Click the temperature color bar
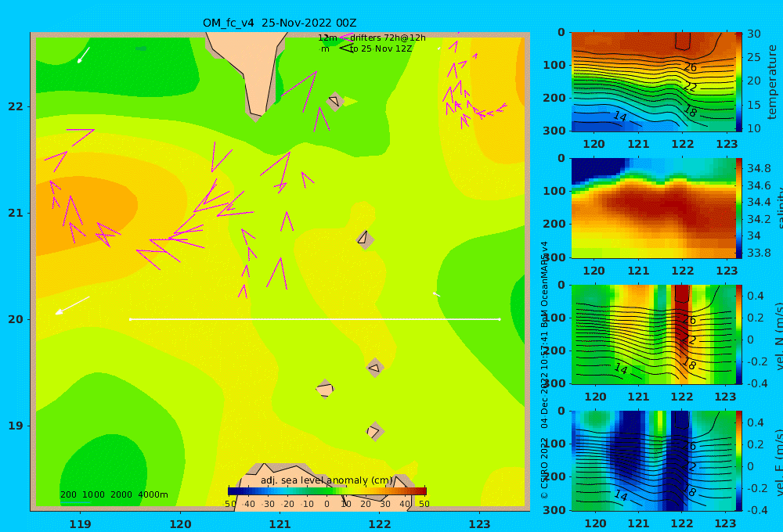This screenshot has width=783, height=532. [x=739, y=82]
